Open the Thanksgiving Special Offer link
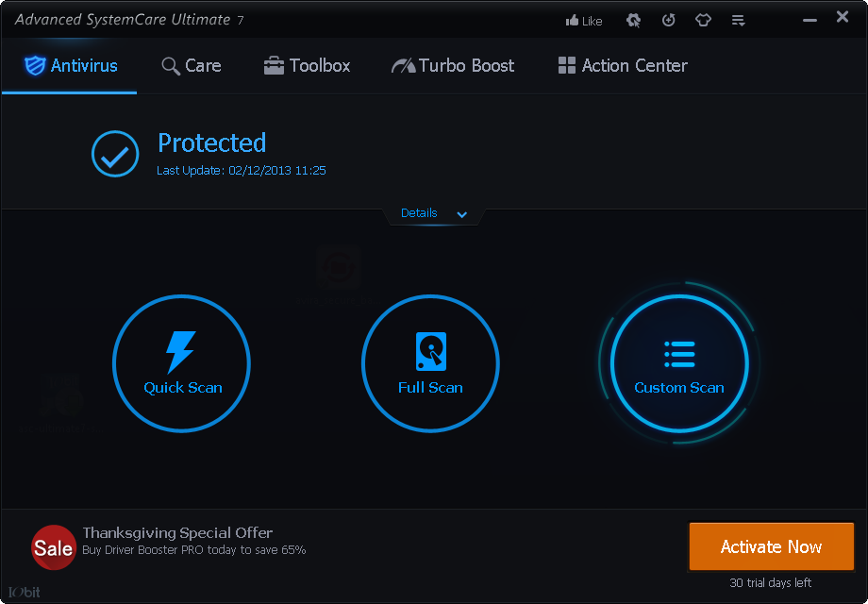Screen dimensions: 868x604 tap(177, 533)
